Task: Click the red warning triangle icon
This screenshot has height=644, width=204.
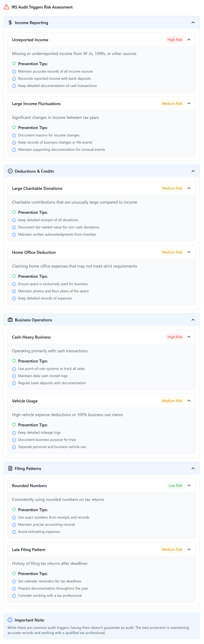Action: [6, 7]
